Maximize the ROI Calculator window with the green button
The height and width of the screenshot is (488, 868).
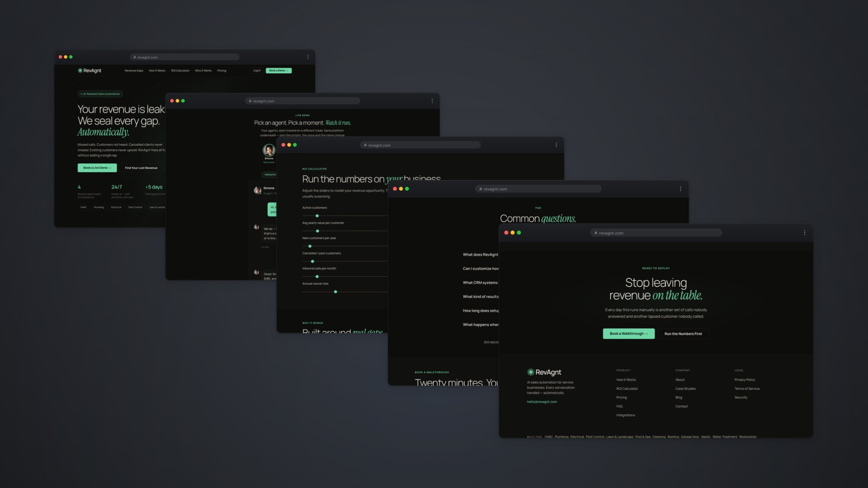(x=295, y=145)
